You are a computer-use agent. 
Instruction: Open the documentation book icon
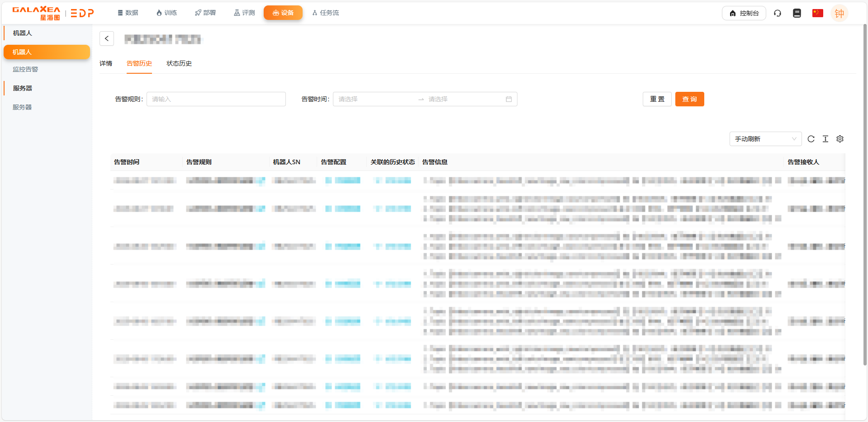pos(797,13)
